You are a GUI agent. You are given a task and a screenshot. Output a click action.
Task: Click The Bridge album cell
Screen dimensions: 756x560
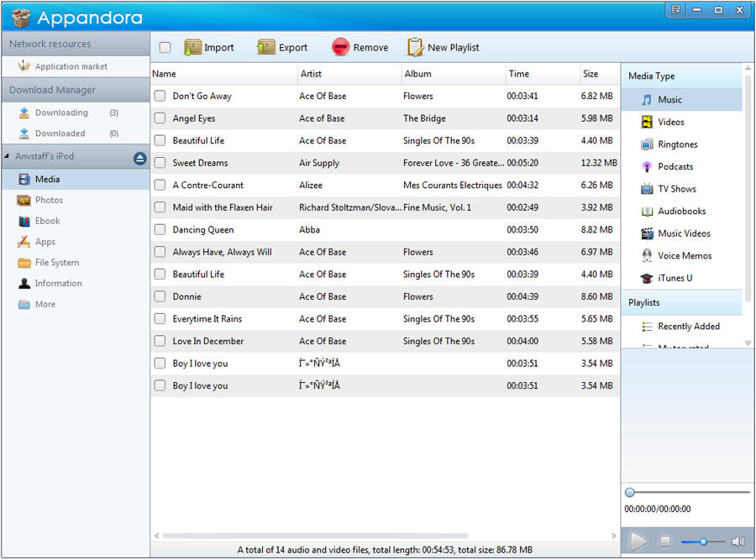[x=424, y=118]
